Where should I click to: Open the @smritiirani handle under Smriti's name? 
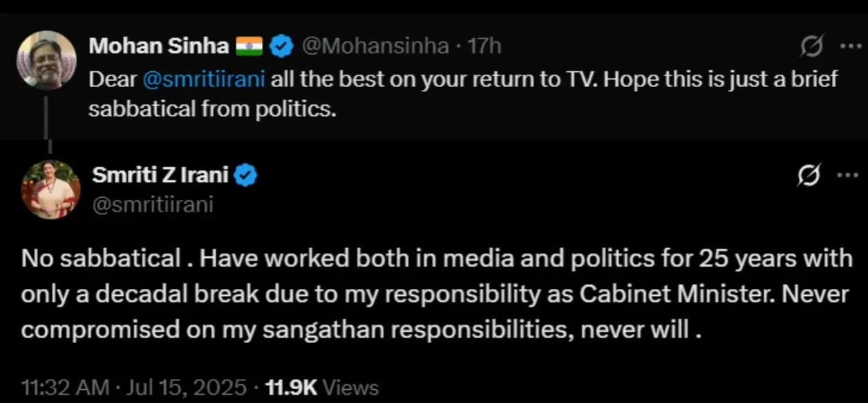coord(152,205)
